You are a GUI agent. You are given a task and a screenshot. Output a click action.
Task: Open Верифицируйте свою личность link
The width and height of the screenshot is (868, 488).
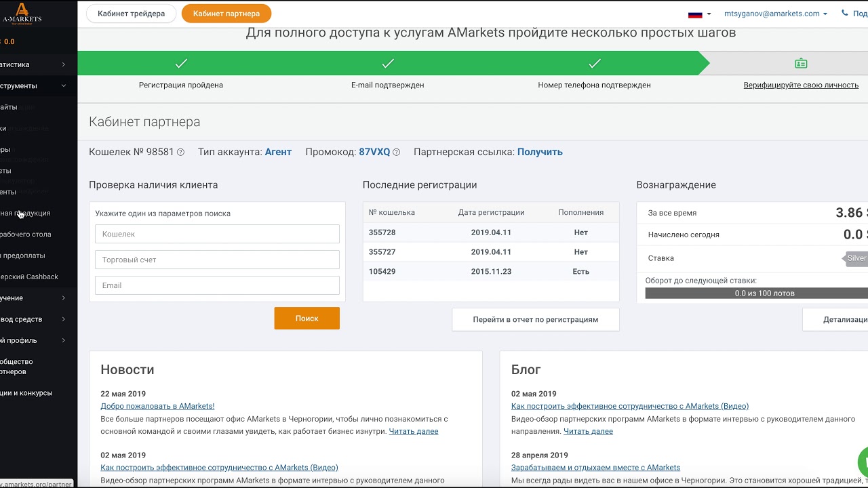tap(801, 85)
